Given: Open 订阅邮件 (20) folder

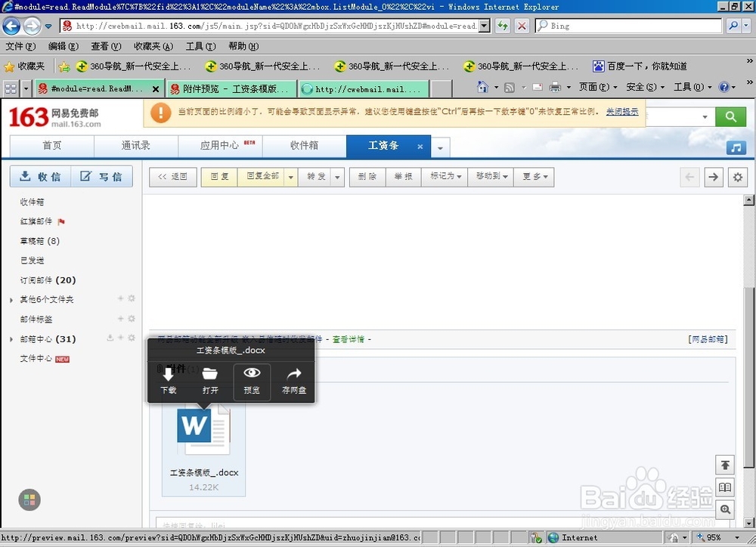Looking at the screenshot, I should (48, 280).
